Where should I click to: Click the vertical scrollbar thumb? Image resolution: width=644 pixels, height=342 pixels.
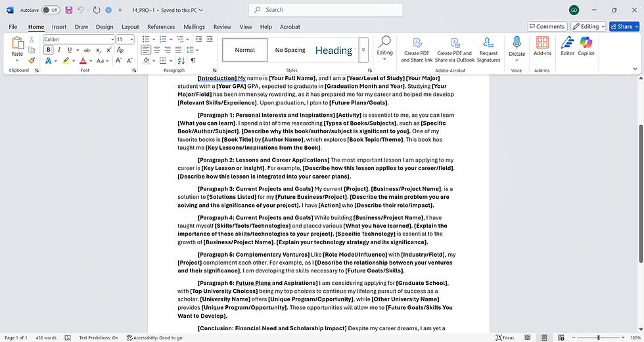click(x=640, y=194)
